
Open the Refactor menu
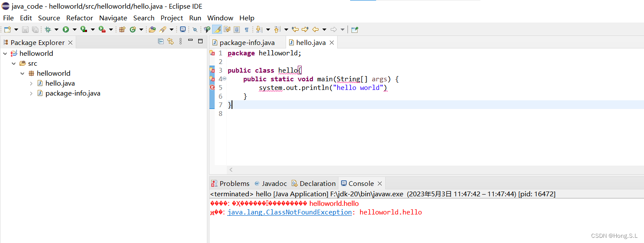80,18
